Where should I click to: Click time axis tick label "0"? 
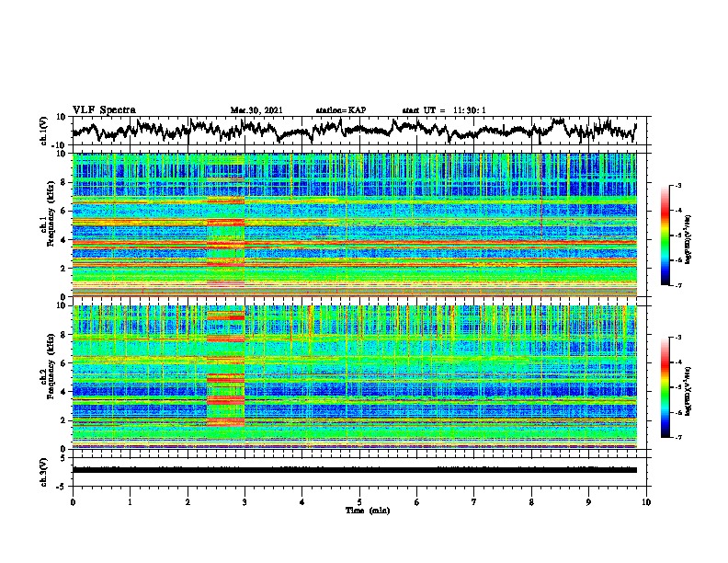point(73,502)
